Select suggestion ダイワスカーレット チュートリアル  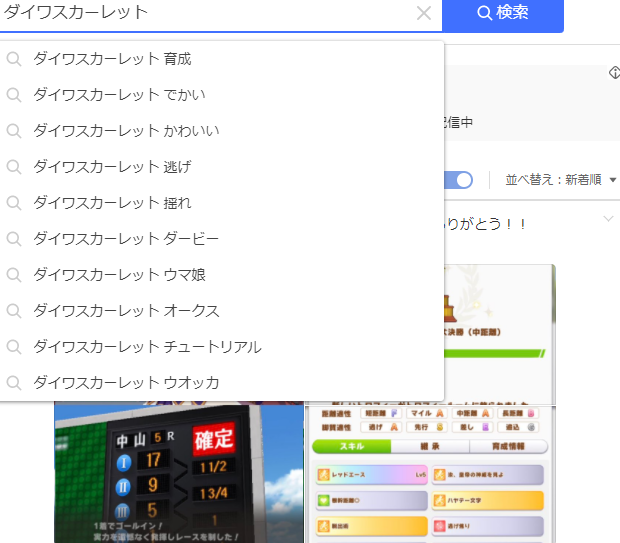click(x=221, y=347)
